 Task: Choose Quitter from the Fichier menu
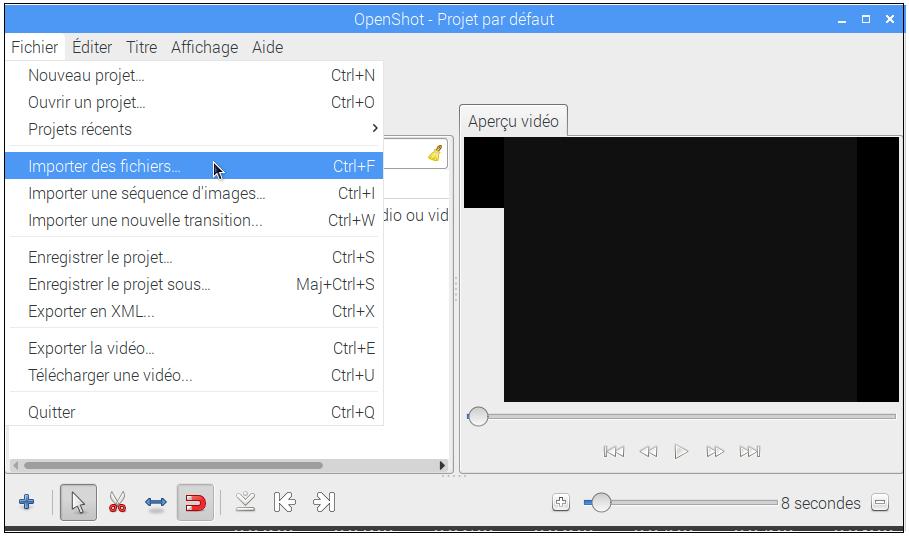coord(194,413)
